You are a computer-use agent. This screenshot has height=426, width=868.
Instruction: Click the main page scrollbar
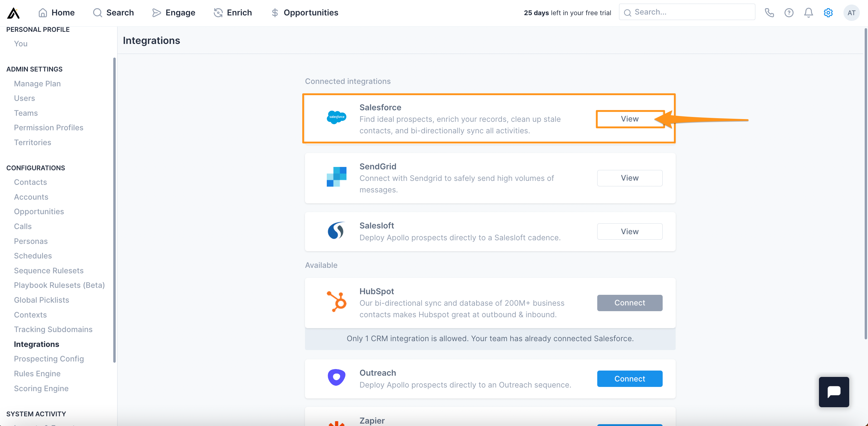coord(866,184)
